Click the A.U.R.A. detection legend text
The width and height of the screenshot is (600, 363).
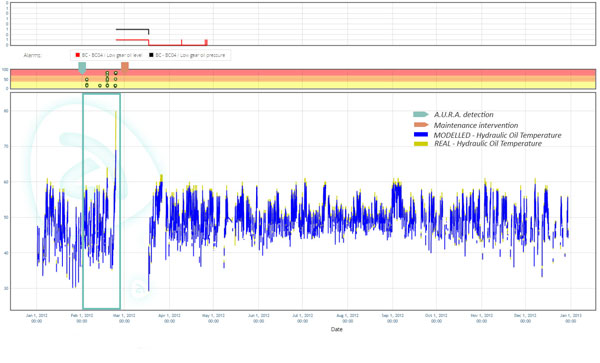point(463,114)
